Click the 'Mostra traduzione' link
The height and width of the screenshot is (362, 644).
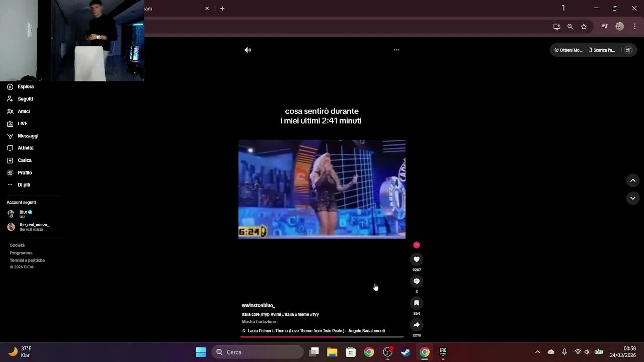point(259,322)
